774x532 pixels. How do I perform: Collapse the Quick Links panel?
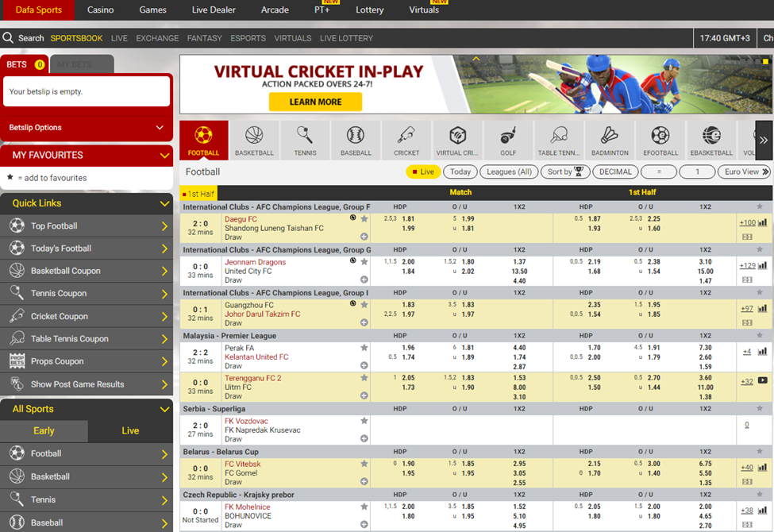point(164,203)
